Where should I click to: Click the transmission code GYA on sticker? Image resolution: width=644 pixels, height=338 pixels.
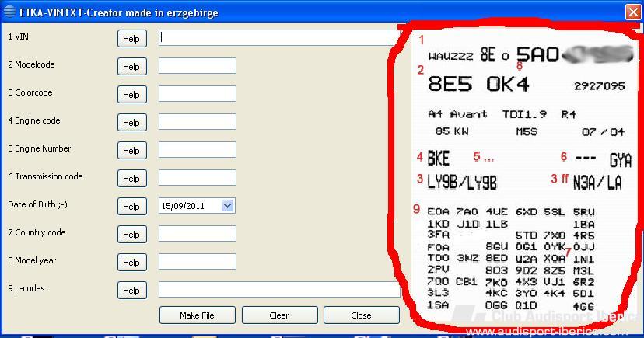tap(620, 160)
